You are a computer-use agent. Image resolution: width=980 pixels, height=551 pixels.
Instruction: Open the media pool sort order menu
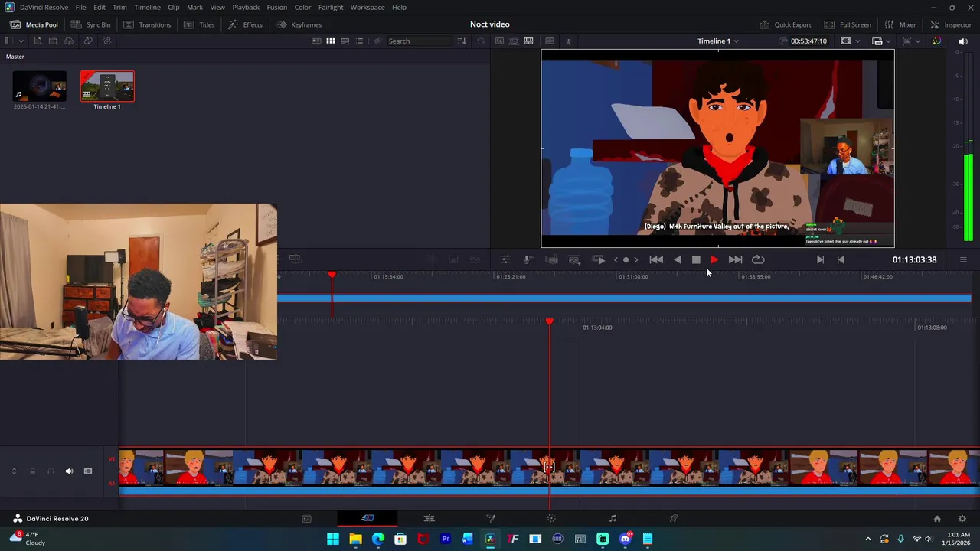[x=462, y=41]
